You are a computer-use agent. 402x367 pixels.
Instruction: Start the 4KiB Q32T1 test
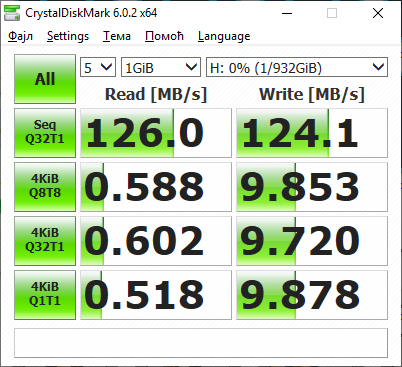pos(45,241)
